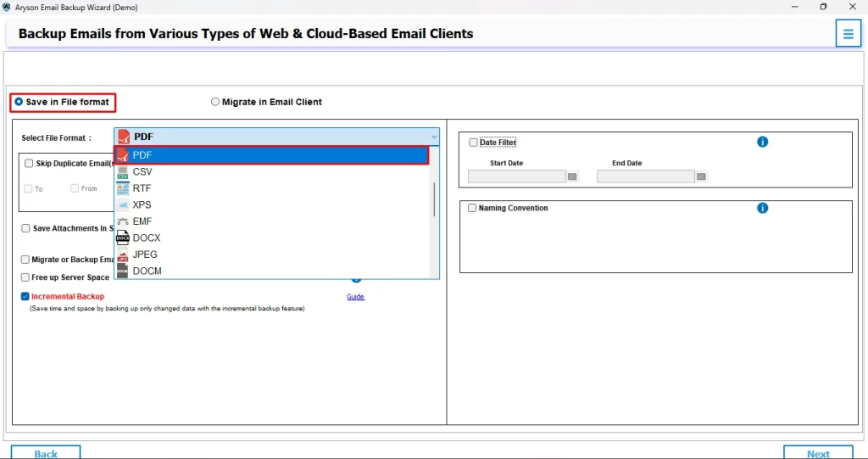Image resolution: width=868 pixels, height=459 pixels.
Task: Click the DOCX file icon in list
Action: (x=123, y=238)
